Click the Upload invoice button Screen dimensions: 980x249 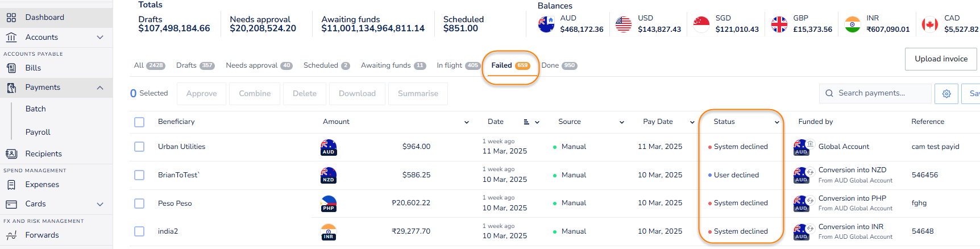(x=941, y=59)
